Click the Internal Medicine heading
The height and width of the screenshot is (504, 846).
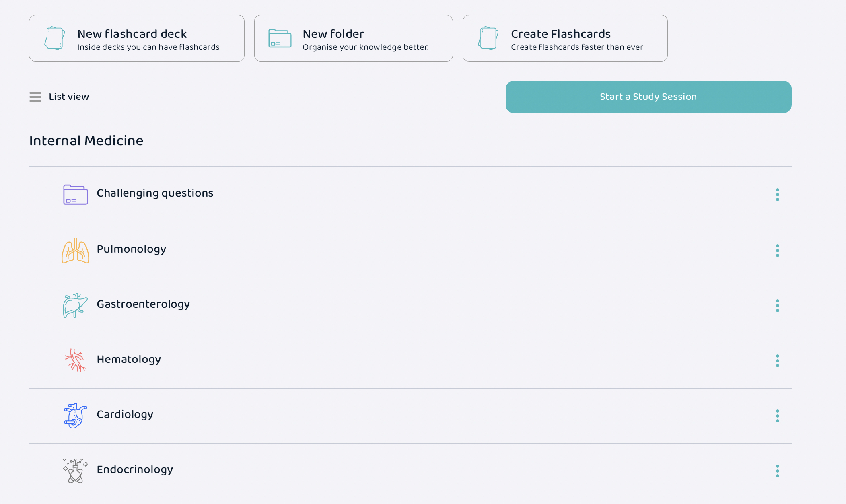(x=86, y=141)
